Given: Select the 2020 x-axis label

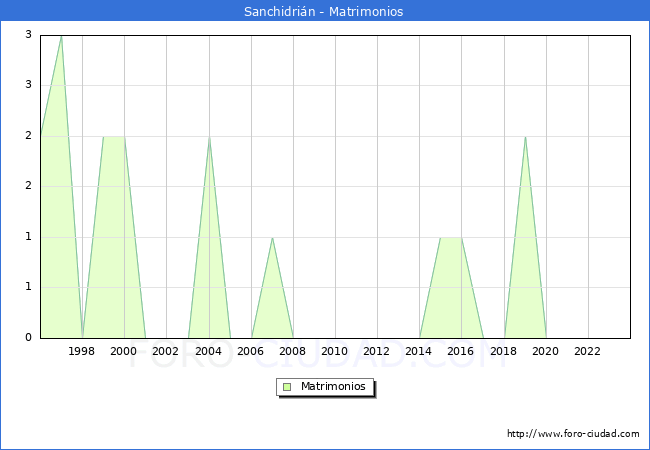Looking at the screenshot, I should pos(546,351).
